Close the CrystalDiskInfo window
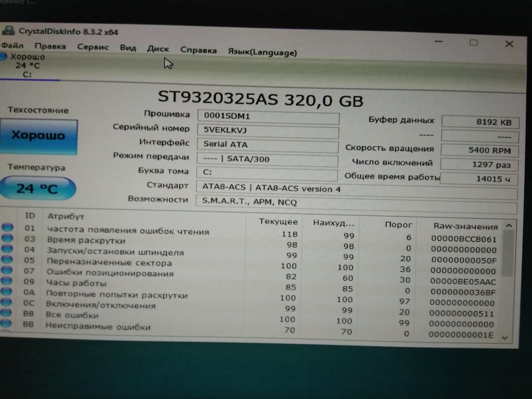Image resolution: width=532 pixels, height=399 pixels. (509, 44)
